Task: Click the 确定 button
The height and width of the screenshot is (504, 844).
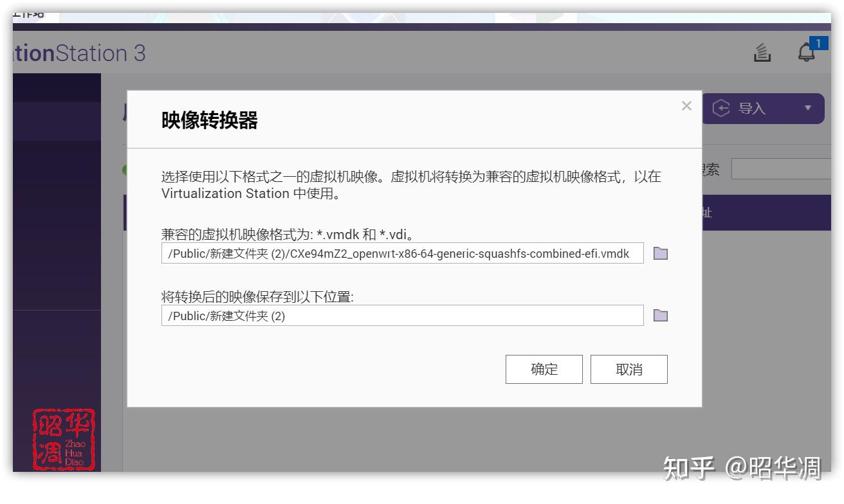Action: click(544, 369)
